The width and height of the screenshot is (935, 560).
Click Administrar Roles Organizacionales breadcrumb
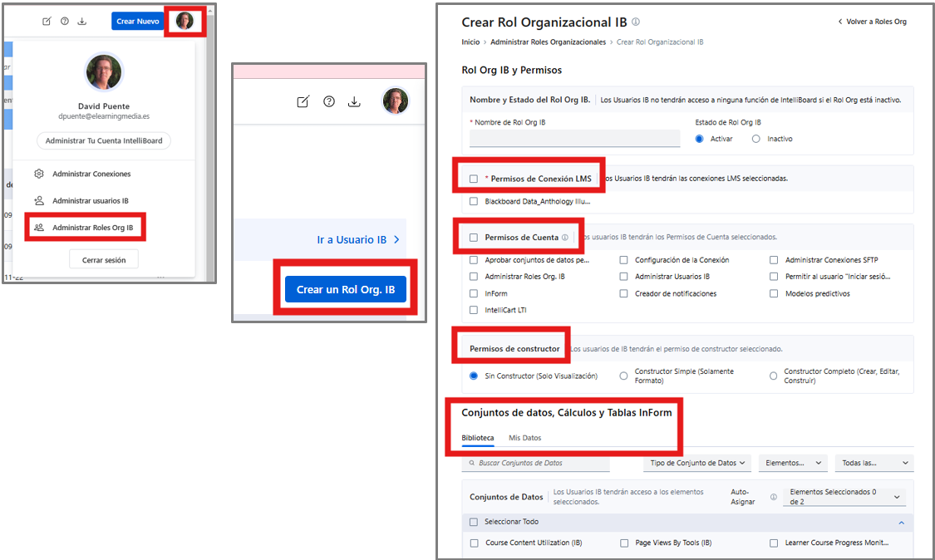548,42
